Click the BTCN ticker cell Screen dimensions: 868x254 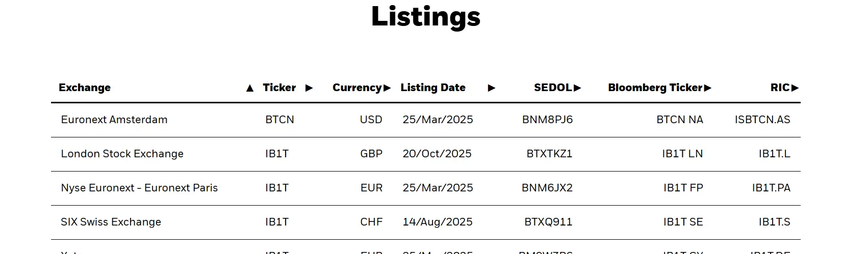[279, 120]
